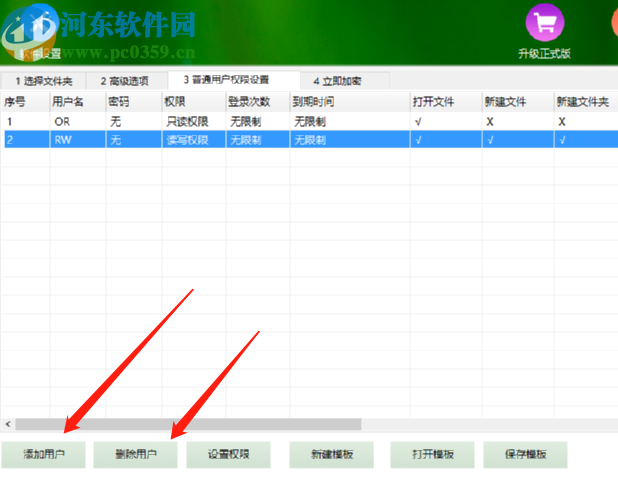Screen dimensions: 618x478
Task: Click the horizontal scrollbar left arrow
Action: [x=8, y=424]
